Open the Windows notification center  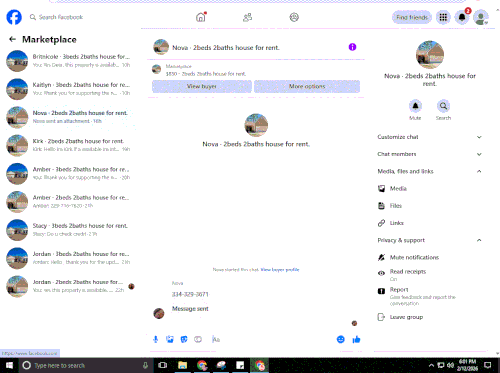(488, 365)
